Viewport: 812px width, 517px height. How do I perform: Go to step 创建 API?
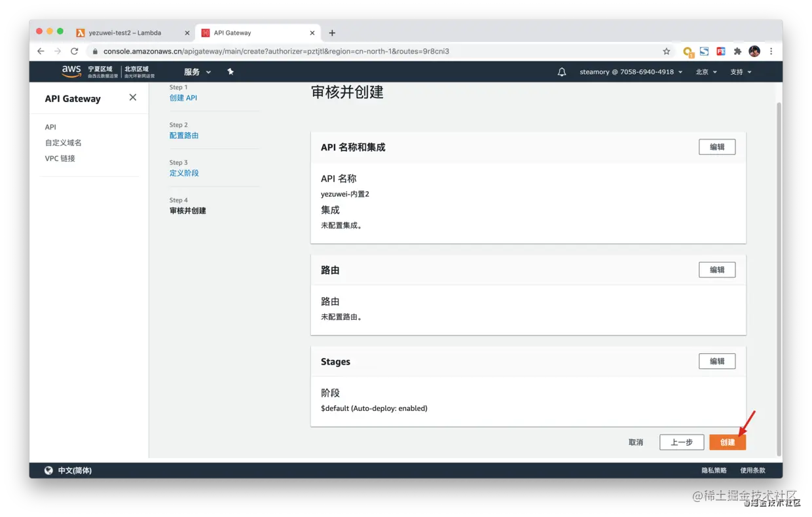pyautogui.click(x=183, y=98)
